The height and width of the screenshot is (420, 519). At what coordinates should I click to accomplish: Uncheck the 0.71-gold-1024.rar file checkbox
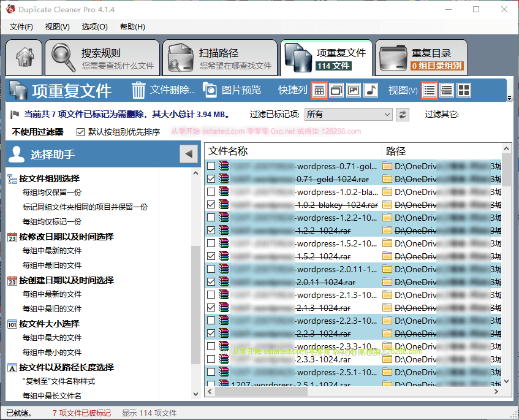211,179
